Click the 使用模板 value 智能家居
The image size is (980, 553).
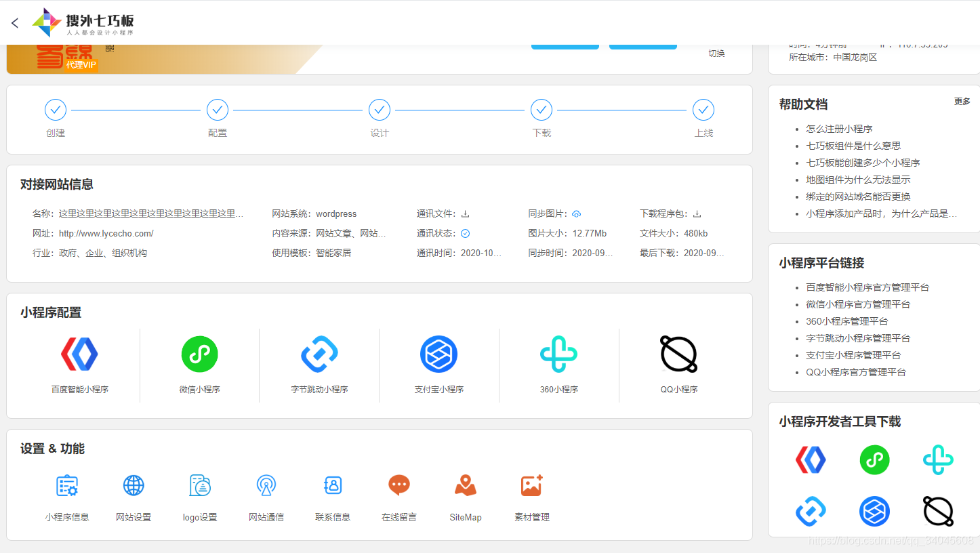(333, 253)
